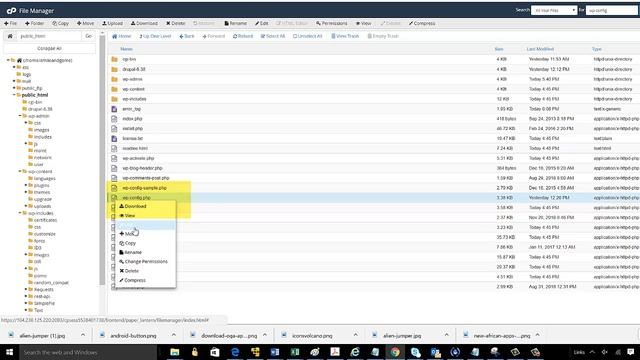This screenshot has height=360, width=640.
Task: Collapse the wp-content node in the tree
Action: point(20,171)
